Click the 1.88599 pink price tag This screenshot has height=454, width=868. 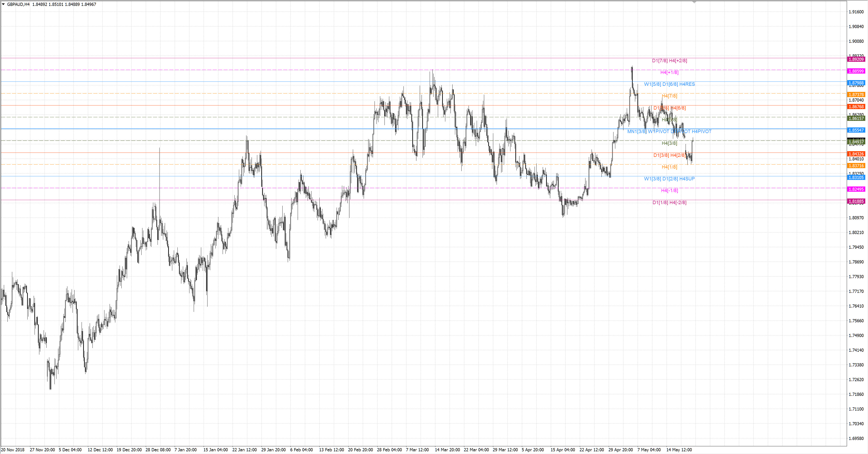(856, 71)
